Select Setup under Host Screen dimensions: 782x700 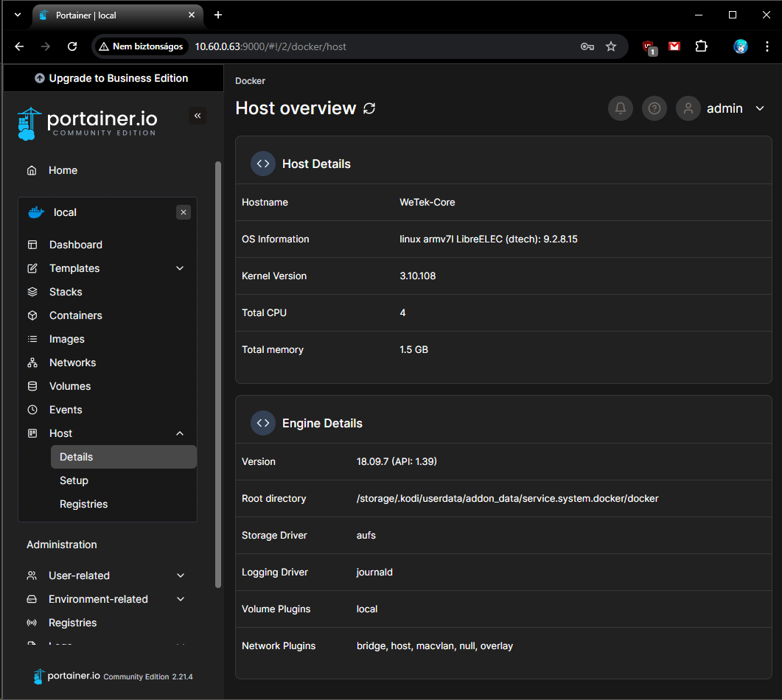click(74, 480)
